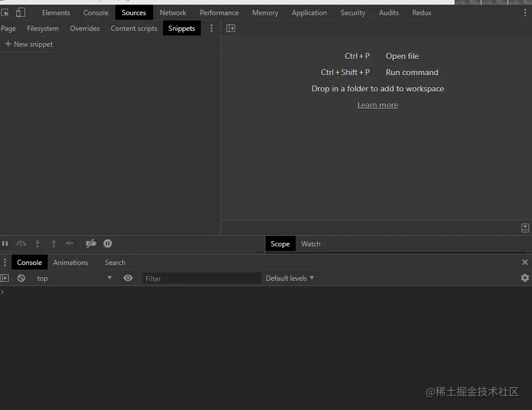This screenshot has height=410, width=532.
Task: Open the drawer three-dot menu
Action: coord(5,262)
